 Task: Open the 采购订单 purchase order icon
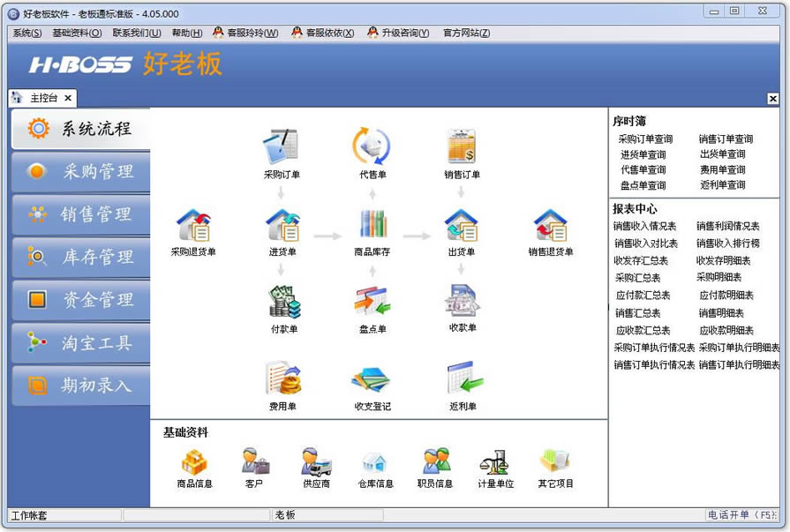tap(282, 147)
